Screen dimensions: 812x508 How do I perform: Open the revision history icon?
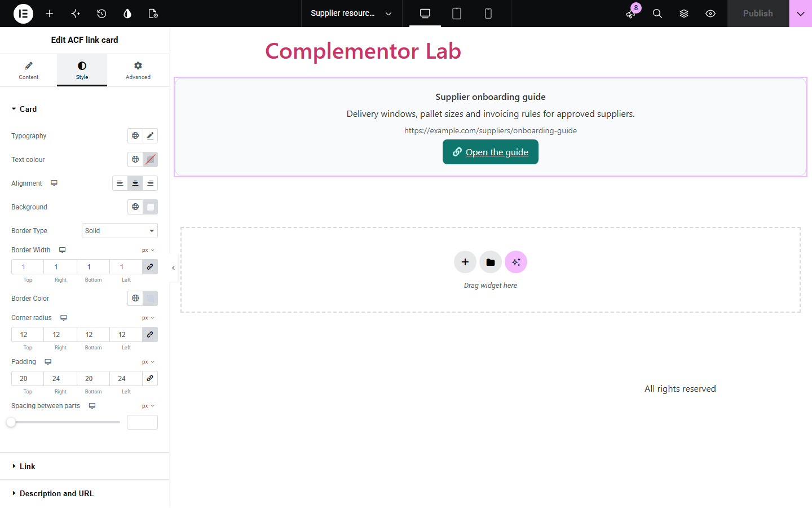(101, 14)
